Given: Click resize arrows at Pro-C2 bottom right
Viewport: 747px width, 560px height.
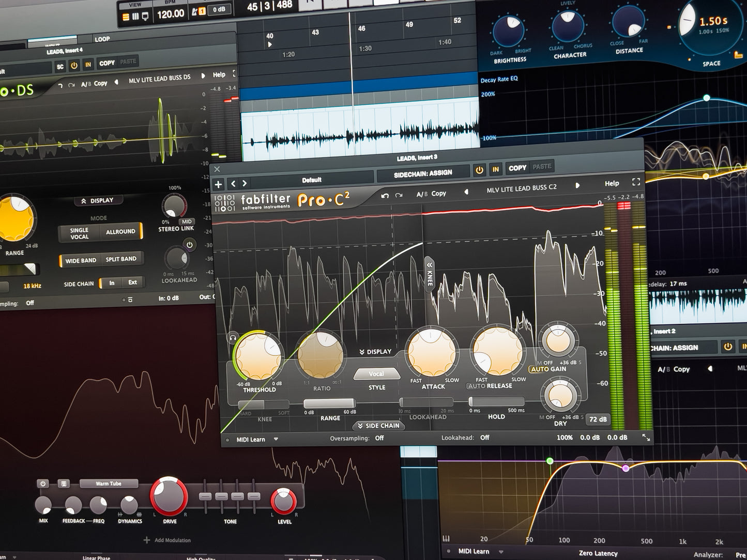Looking at the screenshot, I should (x=646, y=438).
